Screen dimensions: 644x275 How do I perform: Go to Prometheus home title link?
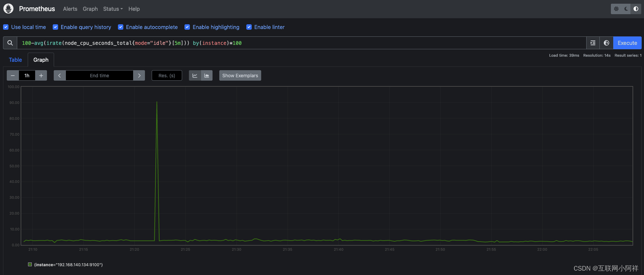tap(37, 9)
